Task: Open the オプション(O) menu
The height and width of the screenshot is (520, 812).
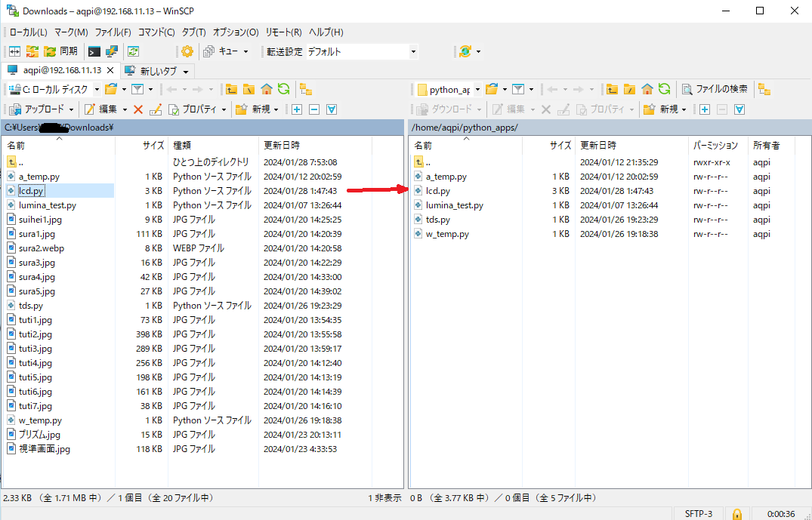Action: 236,32
